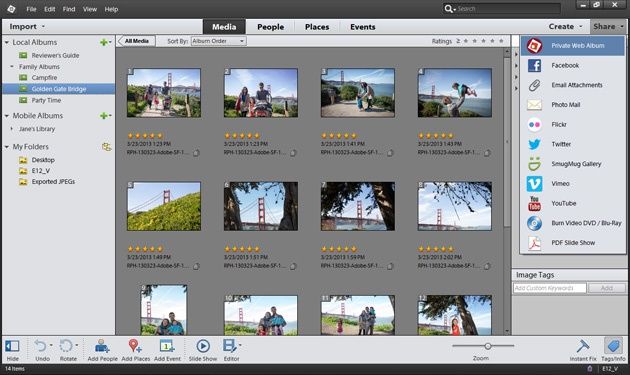
Task: Open the Exported JPEGs folder
Action: click(53, 182)
